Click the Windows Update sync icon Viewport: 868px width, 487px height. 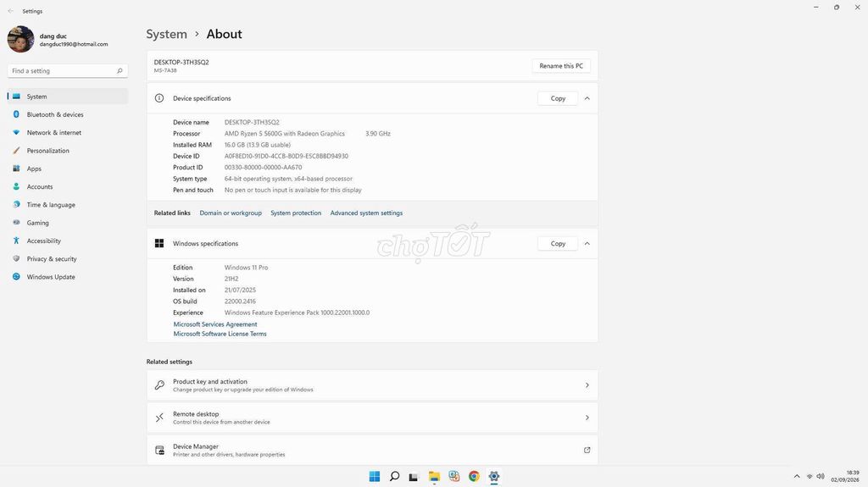point(16,276)
